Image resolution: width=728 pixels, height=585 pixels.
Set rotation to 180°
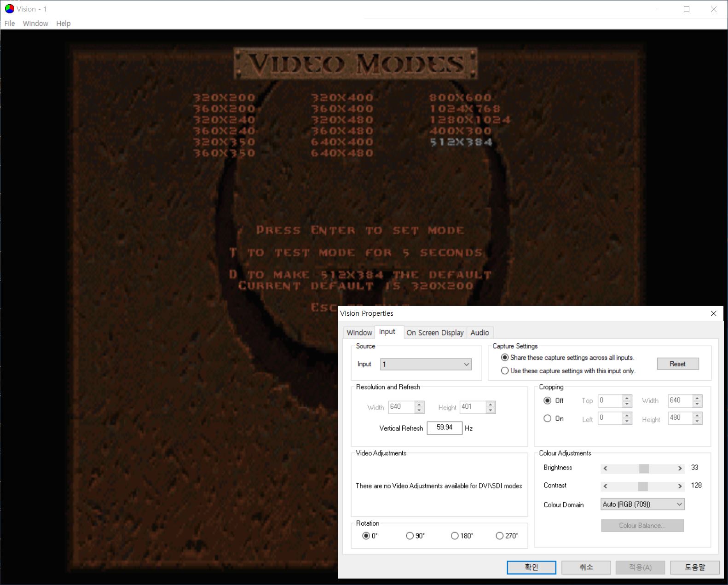[x=462, y=536]
